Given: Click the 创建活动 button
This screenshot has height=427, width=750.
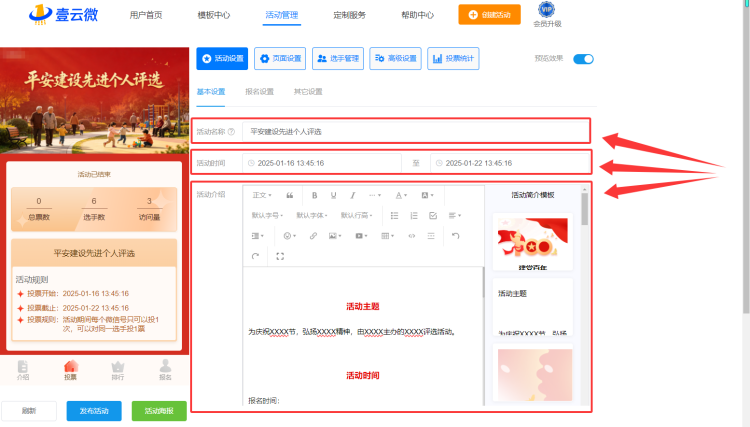Looking at the screenshot, I should [x=489, y=14].
